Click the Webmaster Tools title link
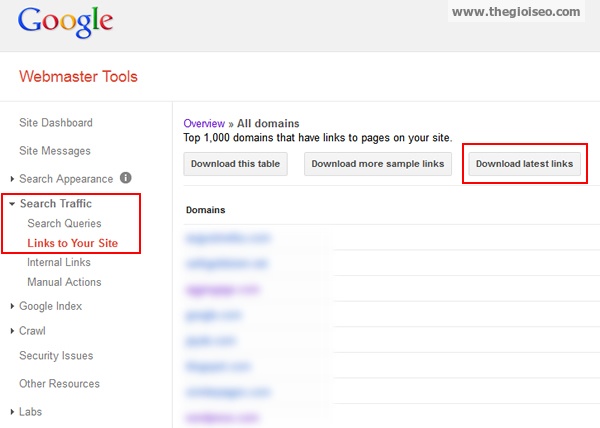This screenshot has height=428, width=600. pos(78,76)
